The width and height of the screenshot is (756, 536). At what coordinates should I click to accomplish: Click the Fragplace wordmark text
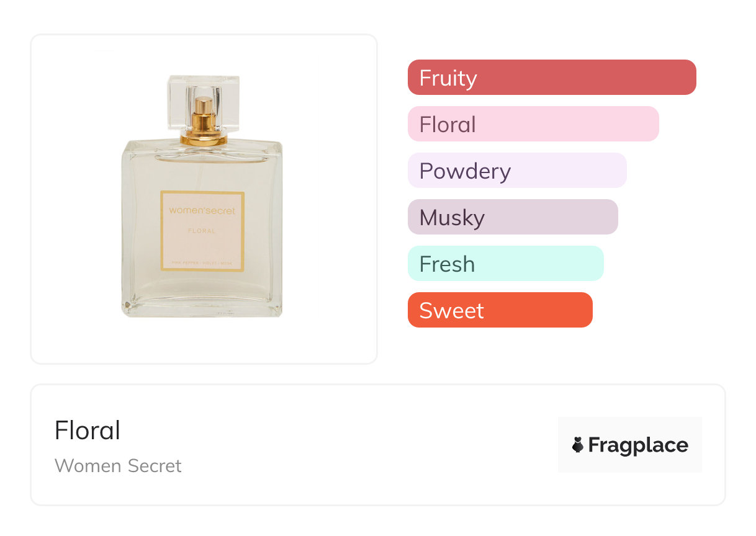click(x=638, y=445)
